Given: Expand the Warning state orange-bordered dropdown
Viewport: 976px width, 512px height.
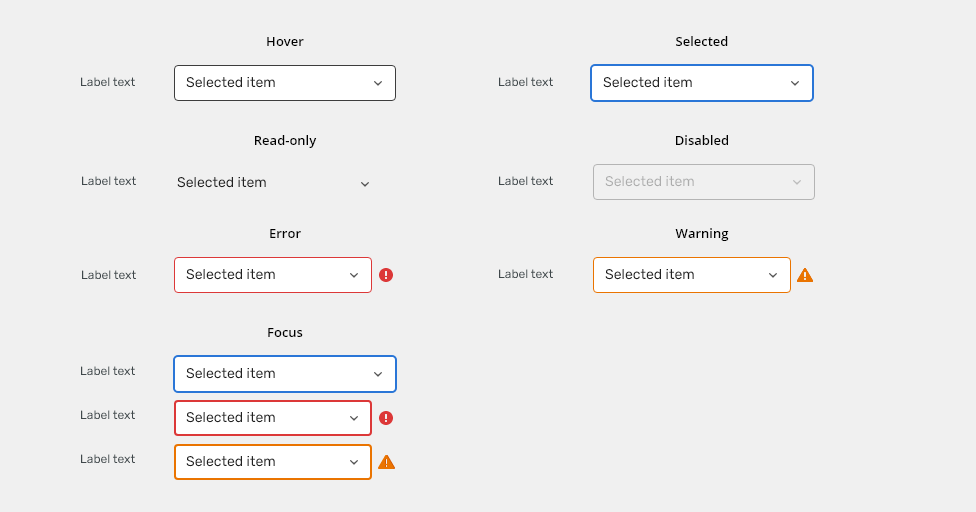Looking at the screenshot, I should tap(692, 275).
